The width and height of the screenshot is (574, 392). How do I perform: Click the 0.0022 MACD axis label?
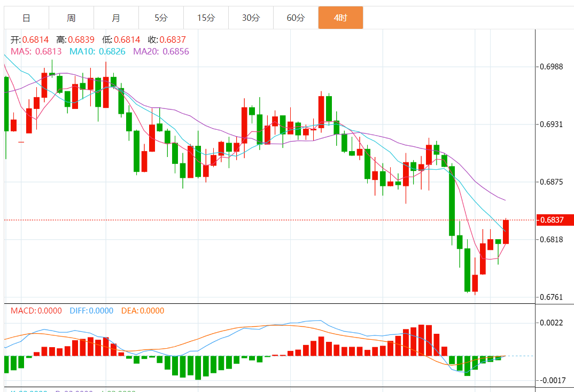click(552, 323)
